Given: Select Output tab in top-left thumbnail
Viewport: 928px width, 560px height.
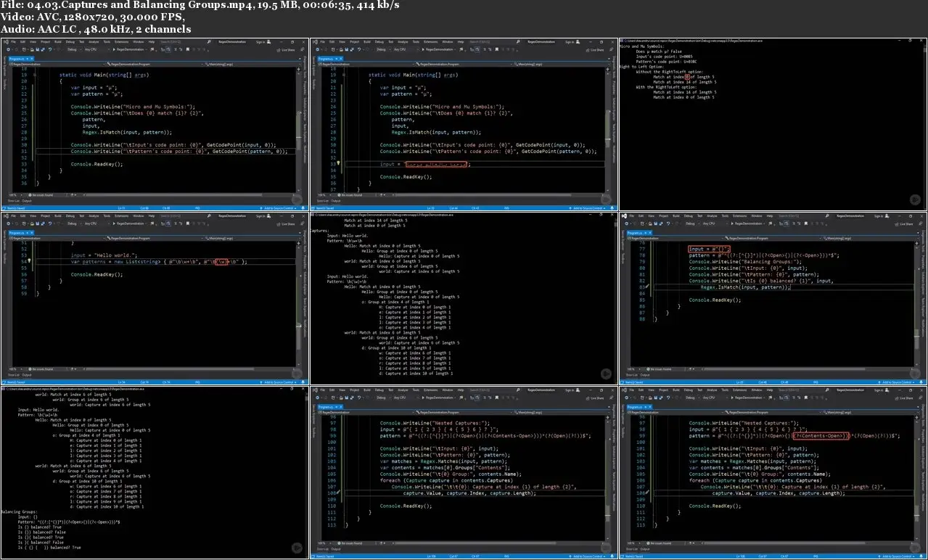Looking at the screenshot, I should click(x=25, y=202).
